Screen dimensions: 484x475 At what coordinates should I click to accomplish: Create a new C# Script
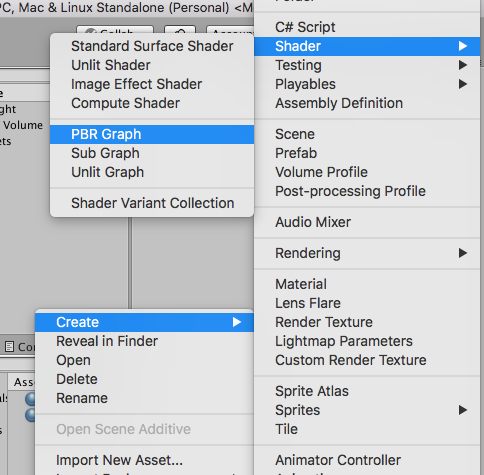click(367, 27)
